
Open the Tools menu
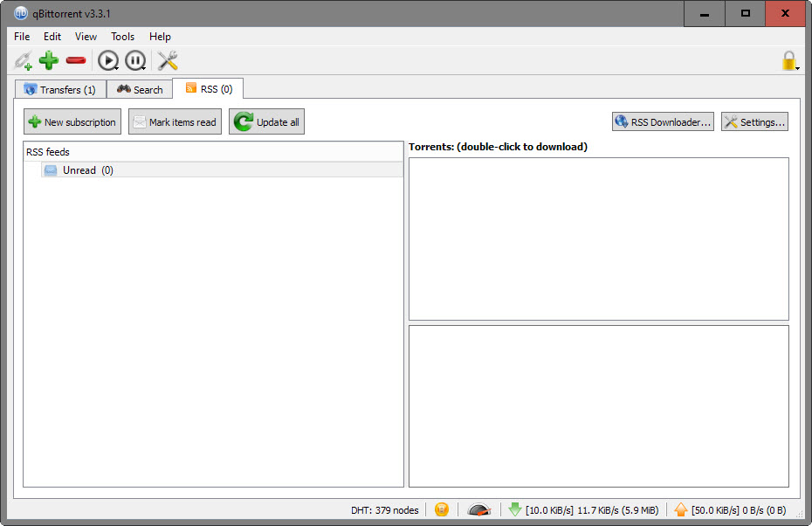[123, 37]
